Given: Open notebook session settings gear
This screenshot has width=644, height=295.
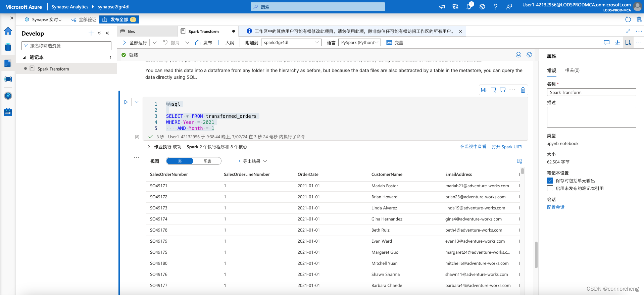Looking at the screenshot, I should point(529,55).
